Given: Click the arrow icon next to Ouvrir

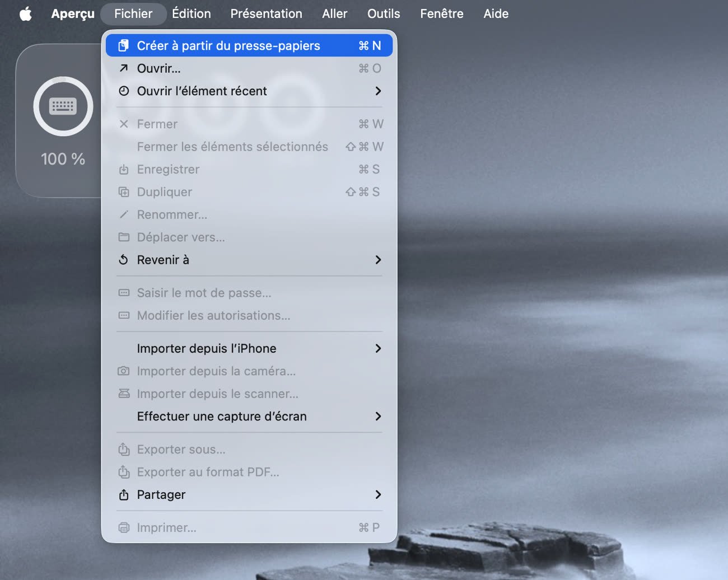Looking at the screenshot, I should [124, 68].
